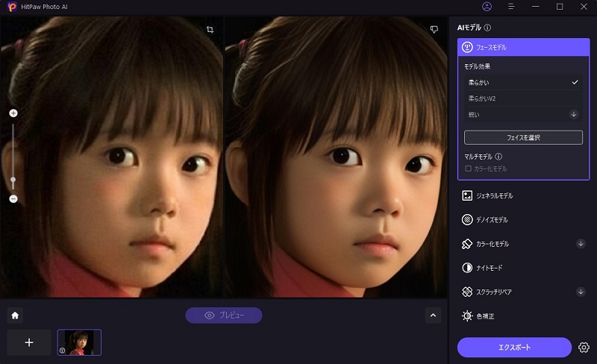This screenshot has width=597, height=364.
Task: Open マルチモデル info icon
Action: click(x=498, y=157)
